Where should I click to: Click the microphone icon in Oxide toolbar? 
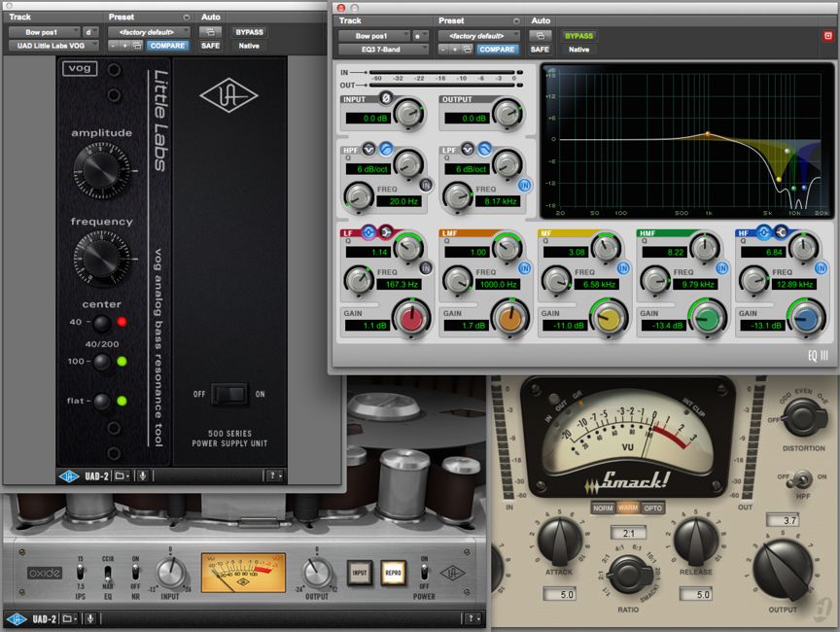[x=88, y=618]
